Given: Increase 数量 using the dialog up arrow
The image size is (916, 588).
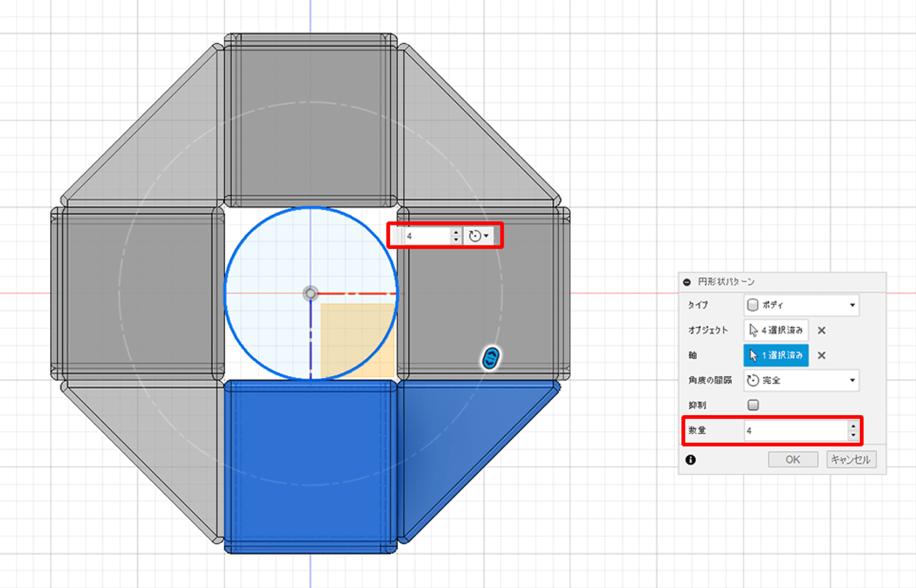Looking at the screenshot, I should [852, 426].
